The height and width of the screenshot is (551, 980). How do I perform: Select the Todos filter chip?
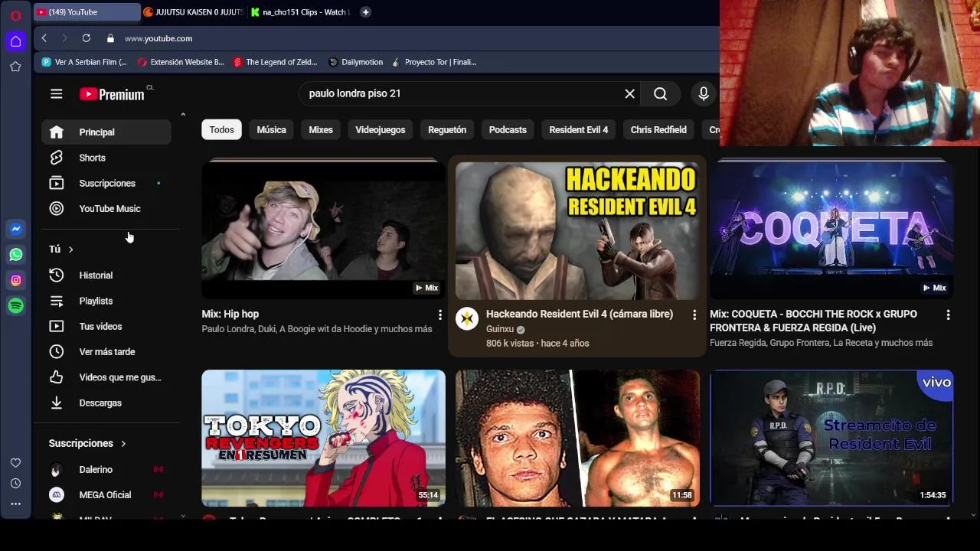tap(221, 129)
